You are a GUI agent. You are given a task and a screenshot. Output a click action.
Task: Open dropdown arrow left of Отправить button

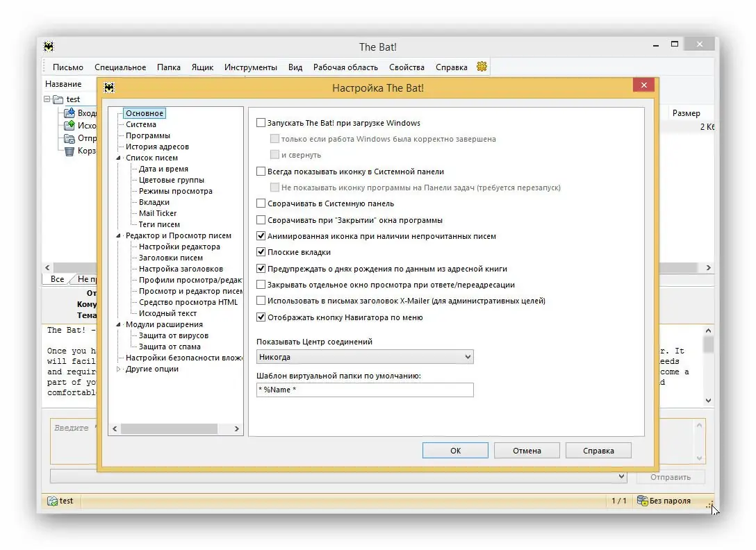(621, 476)
